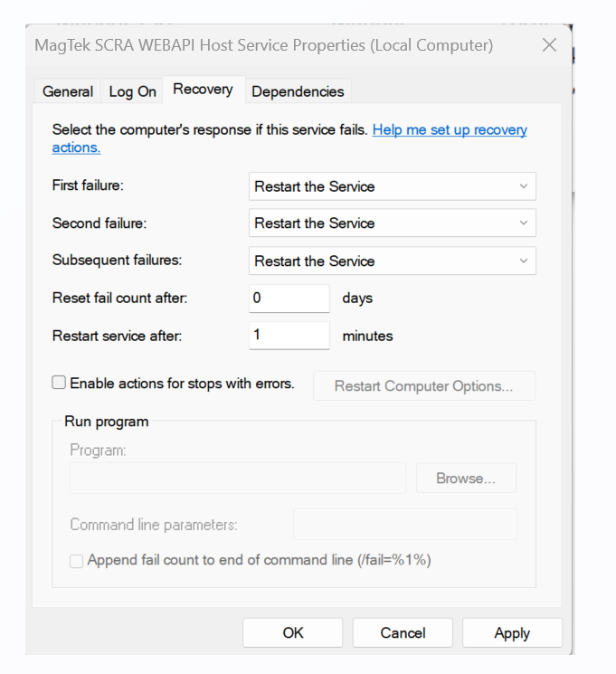
Task: Cancel the properties dialog
Action: click(403, 633)
